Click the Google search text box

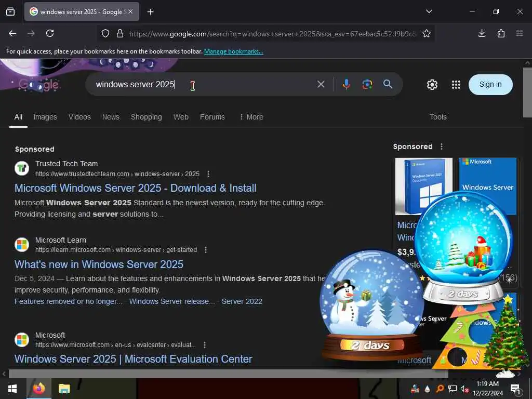click(x=200, y=85)
